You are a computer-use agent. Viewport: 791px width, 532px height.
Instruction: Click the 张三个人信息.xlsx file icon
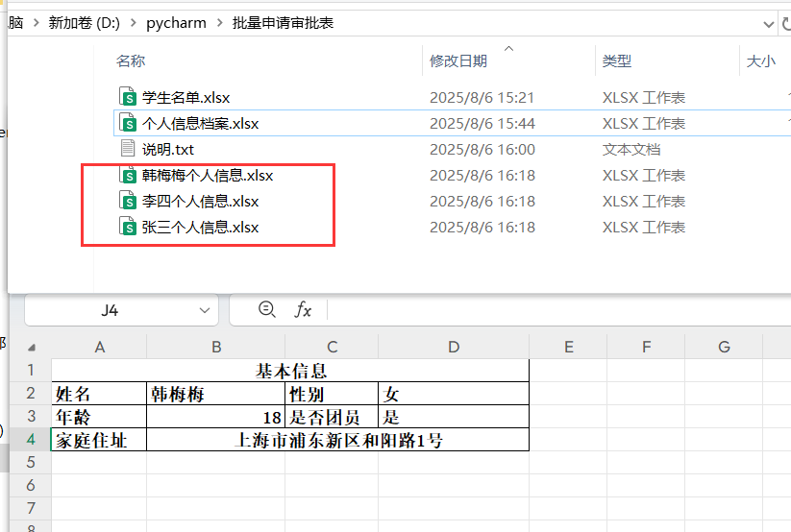pos(128,227)
